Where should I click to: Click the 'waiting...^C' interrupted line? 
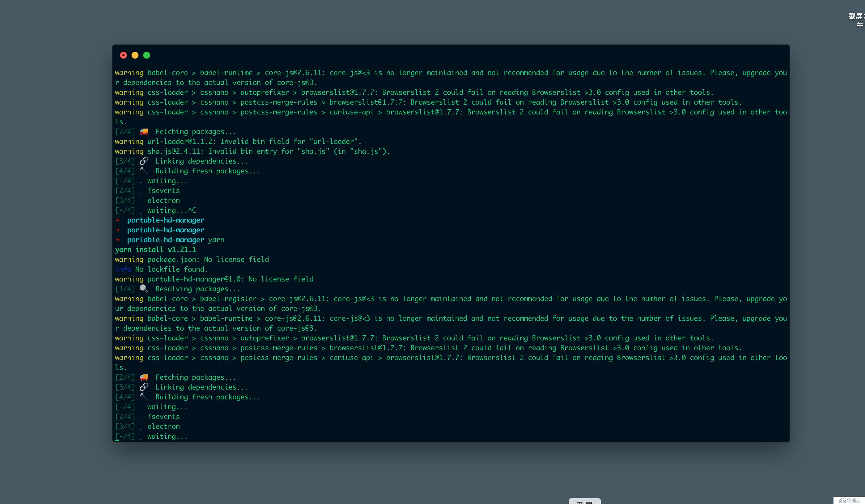pos(156,210)
